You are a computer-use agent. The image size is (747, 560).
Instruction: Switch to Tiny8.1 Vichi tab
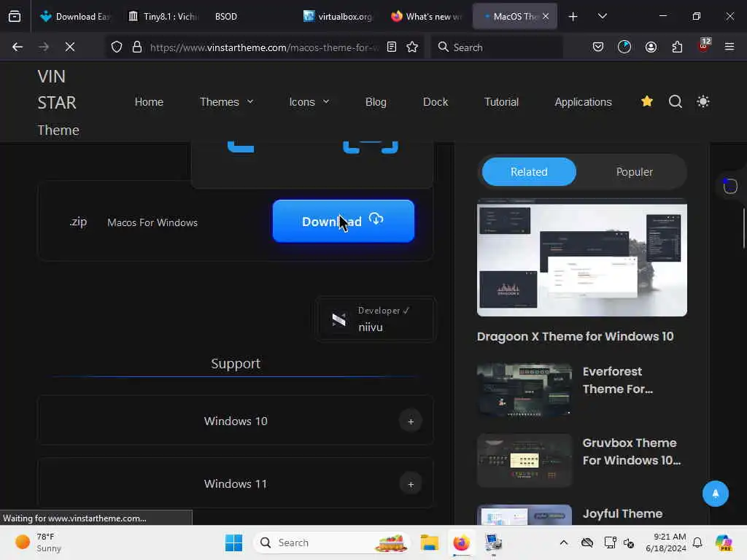(163, 17)
